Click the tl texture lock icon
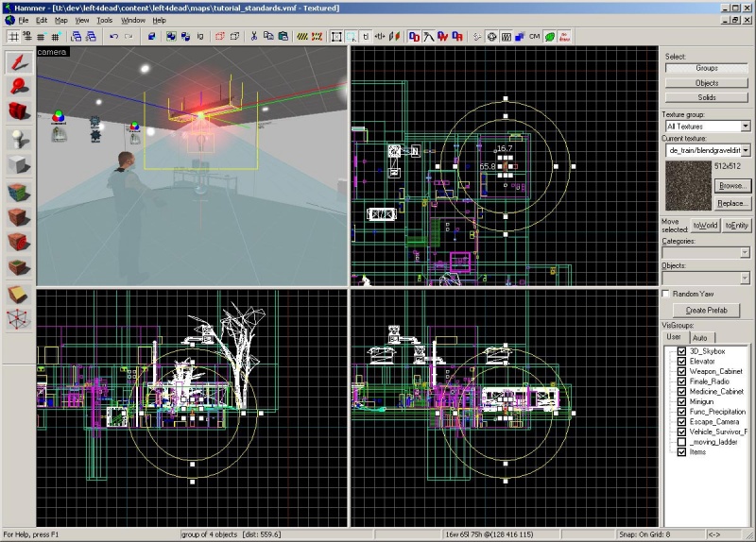Viewport: 756px width, 542px height. 366,37
